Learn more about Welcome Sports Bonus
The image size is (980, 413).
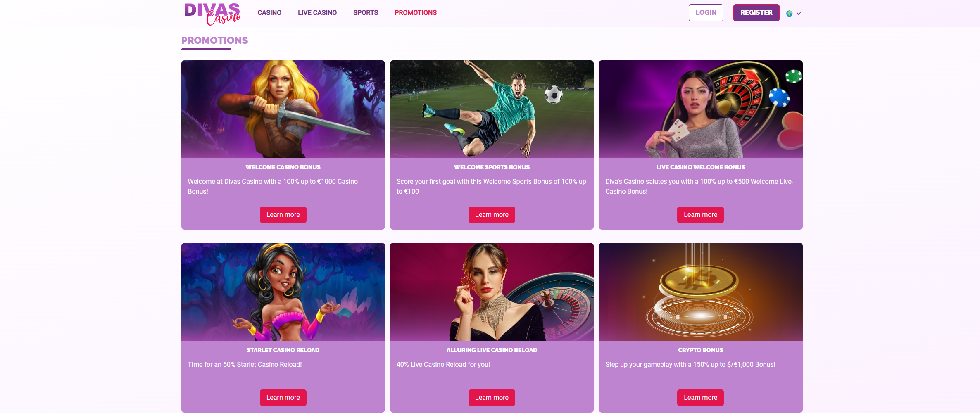[492, 215]
